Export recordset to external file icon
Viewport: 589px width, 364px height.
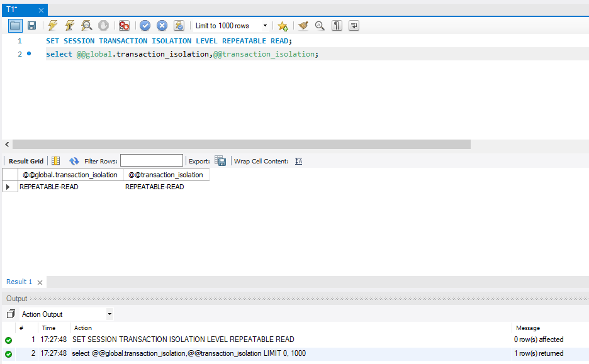220,161
